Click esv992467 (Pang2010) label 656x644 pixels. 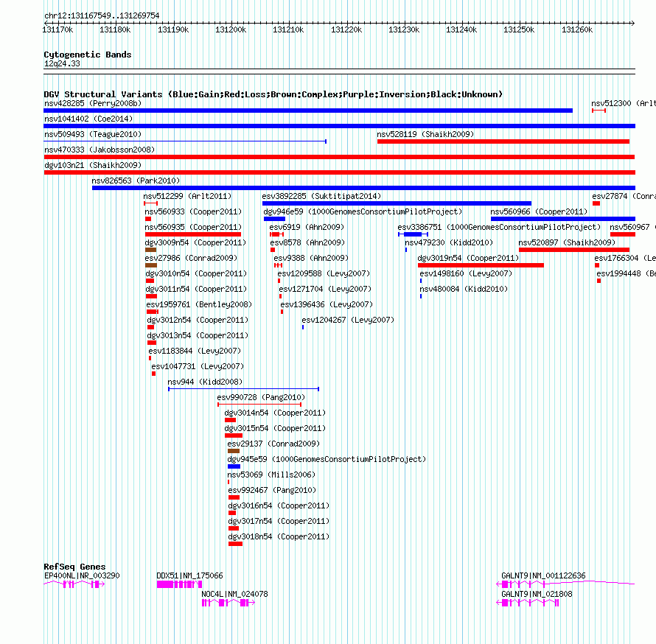(x=272, y=490)
